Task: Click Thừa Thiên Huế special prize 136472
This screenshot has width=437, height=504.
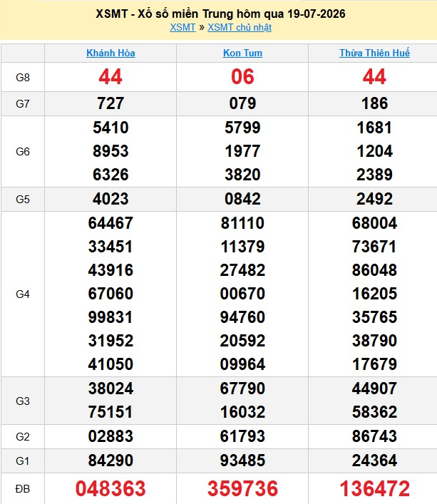Action: pyautogui.click(x=375, y=488)
